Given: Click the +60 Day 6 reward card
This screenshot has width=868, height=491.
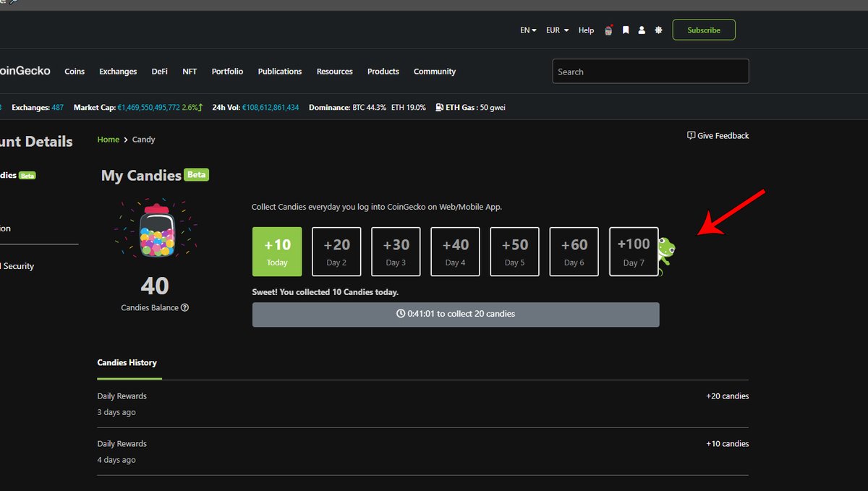Looking at the screenshot, I should [x=574, y=252].
